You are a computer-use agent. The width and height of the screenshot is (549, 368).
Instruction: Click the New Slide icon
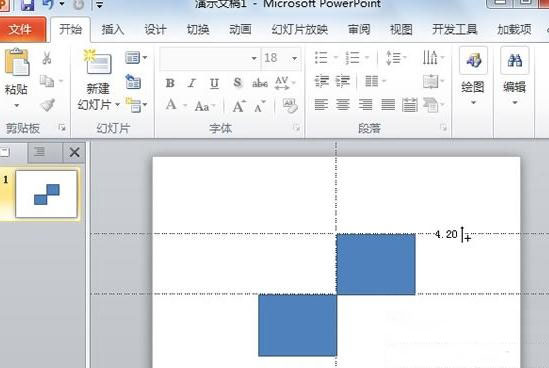[x=98, y=62]
